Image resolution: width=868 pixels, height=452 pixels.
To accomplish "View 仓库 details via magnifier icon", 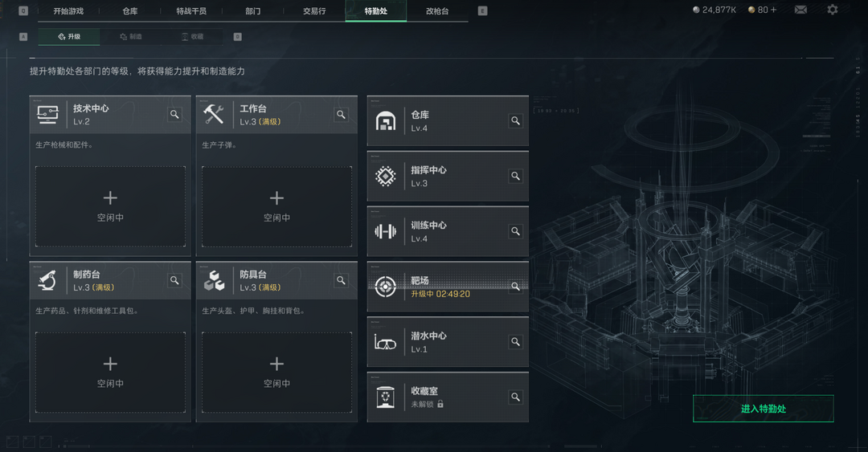I will 515,120.
